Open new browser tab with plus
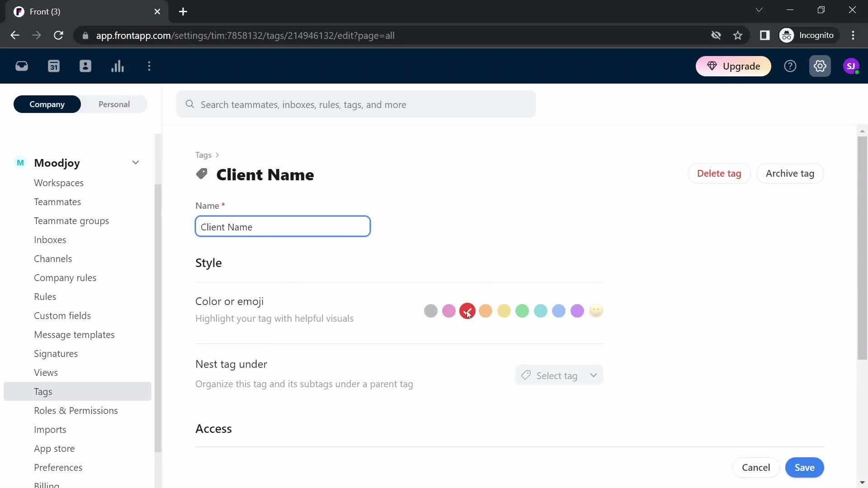 click(183, 12)
